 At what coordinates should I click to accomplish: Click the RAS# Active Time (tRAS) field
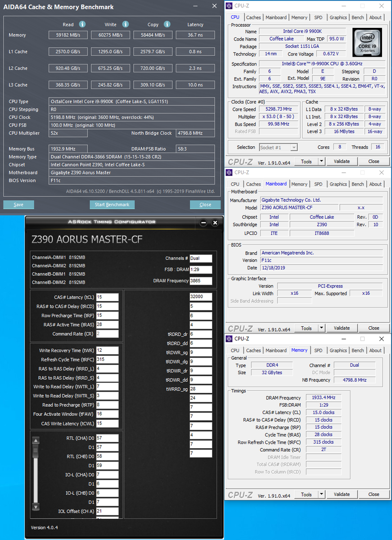pos(107,324)
